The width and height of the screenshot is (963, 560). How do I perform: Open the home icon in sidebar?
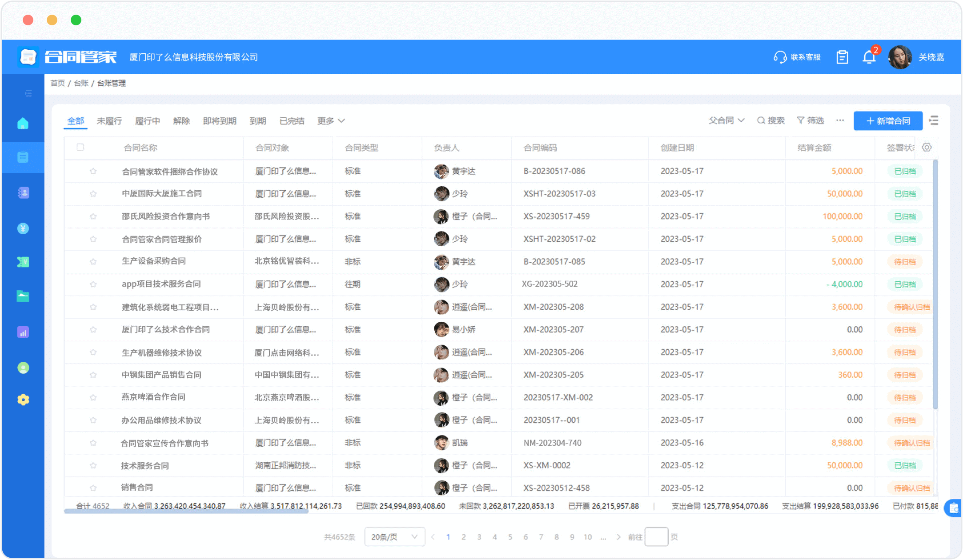coord(23,123)
